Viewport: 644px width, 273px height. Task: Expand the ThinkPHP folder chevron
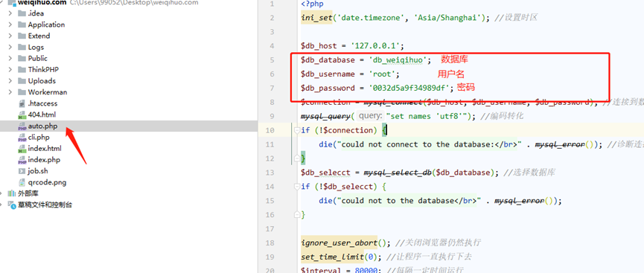pyautogui.click(x=10, y=69)
